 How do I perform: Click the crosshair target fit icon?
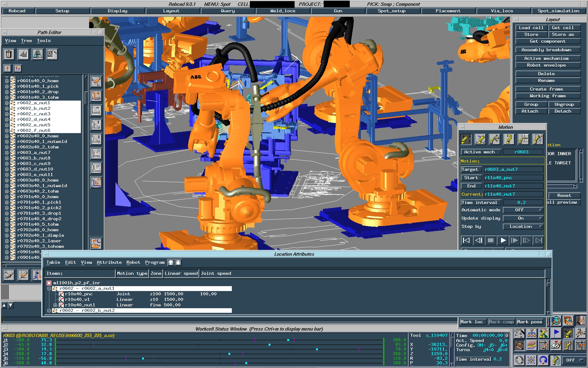click(531, 360)
